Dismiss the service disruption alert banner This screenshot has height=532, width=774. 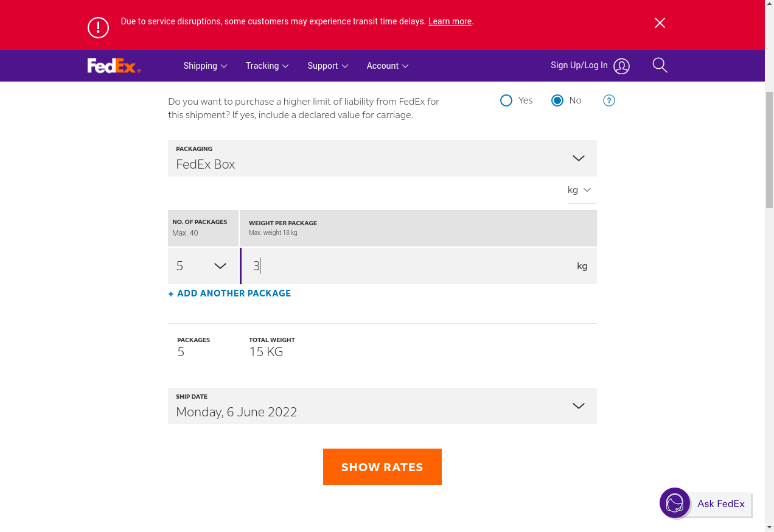[x=660, y=23]
